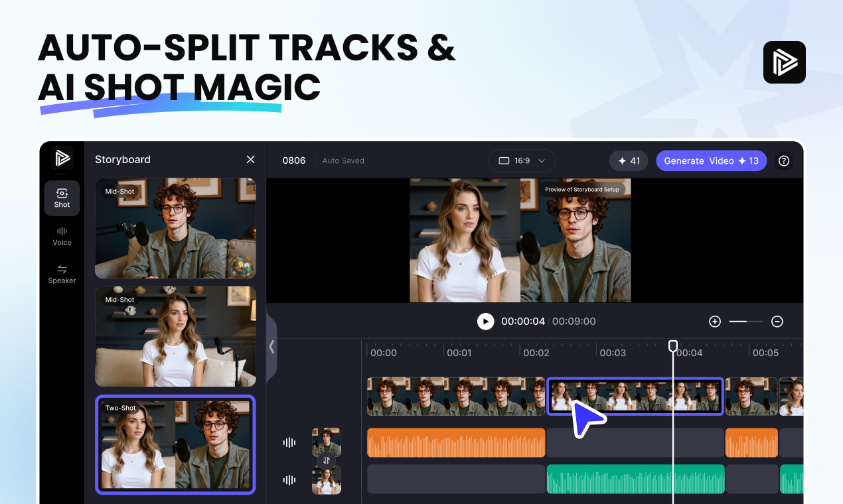Click the product logo in the banner corner

[785, 62]
